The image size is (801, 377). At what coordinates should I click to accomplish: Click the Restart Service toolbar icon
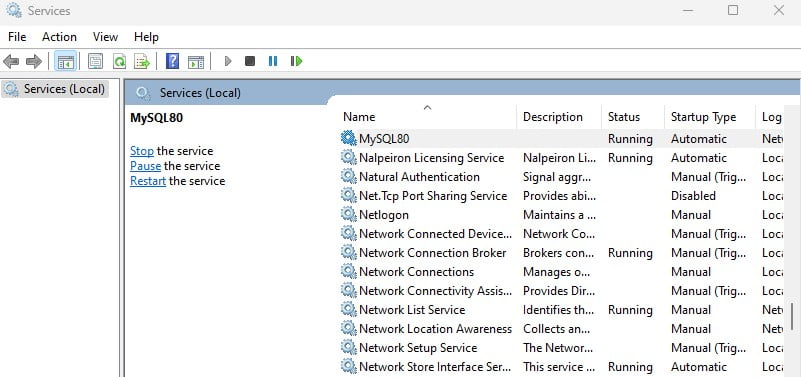click(x=296, y=61)
